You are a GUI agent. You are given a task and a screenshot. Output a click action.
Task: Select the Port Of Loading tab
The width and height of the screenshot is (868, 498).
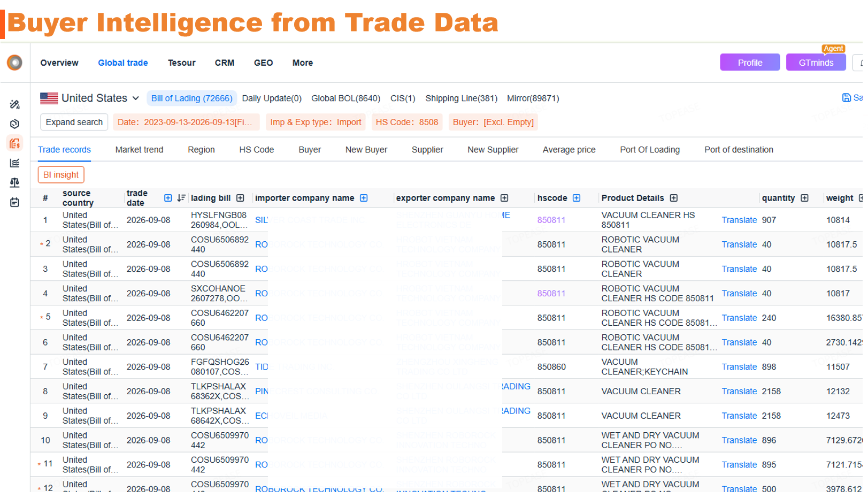point(650,150)
